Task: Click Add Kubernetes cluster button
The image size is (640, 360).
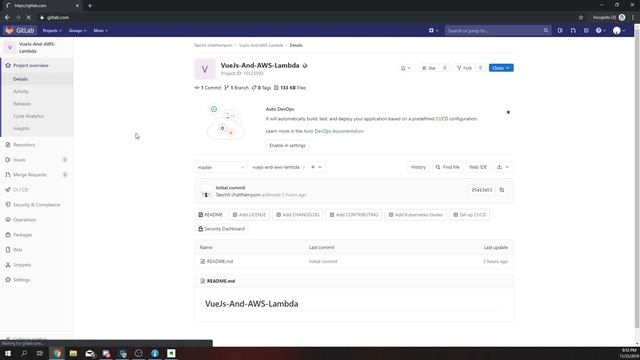Action: click(416, 215)
